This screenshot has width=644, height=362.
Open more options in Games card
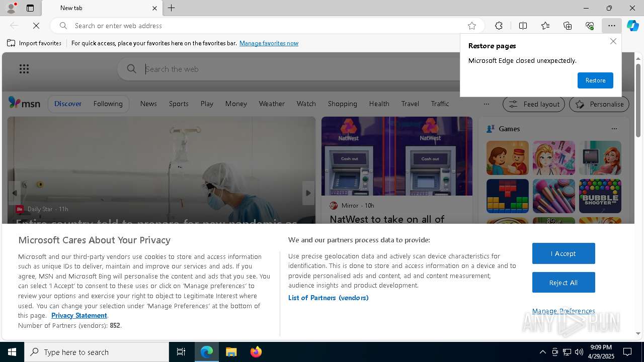coord(614,129)
